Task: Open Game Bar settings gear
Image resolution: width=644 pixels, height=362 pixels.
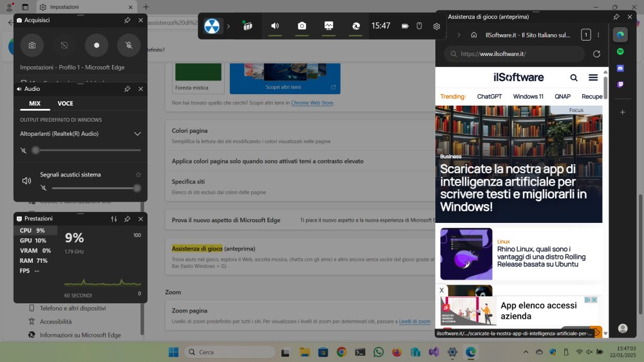Action: 437,26
